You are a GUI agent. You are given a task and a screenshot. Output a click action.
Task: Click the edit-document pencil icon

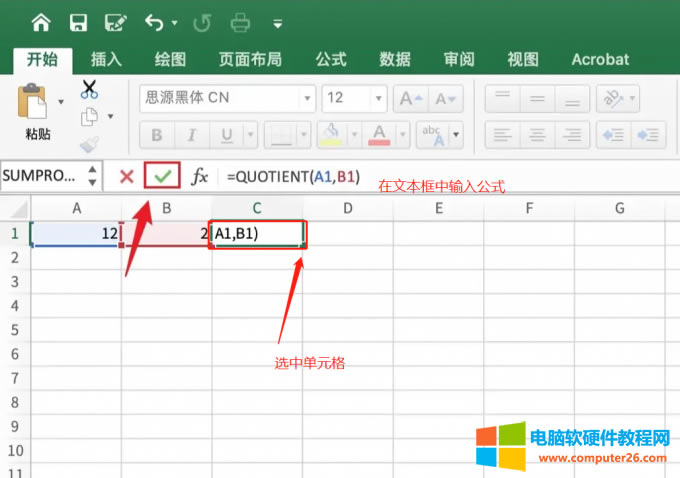pos(115,23)
